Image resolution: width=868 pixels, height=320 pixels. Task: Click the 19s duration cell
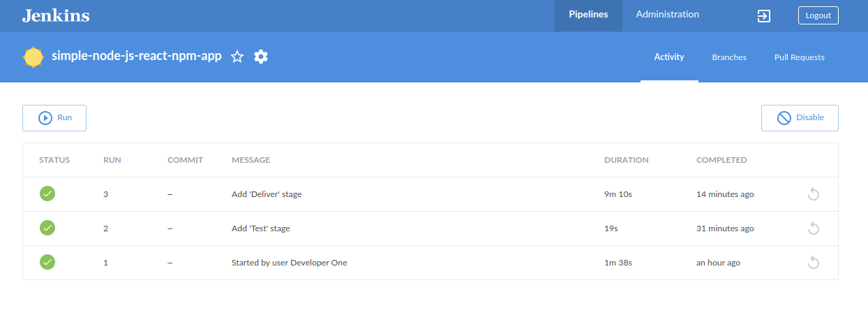(x=611, y=228)
